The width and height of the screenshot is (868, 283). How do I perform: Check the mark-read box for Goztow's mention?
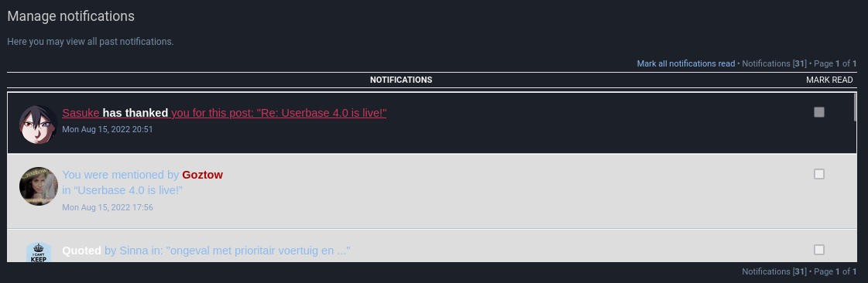coord(818,174)
